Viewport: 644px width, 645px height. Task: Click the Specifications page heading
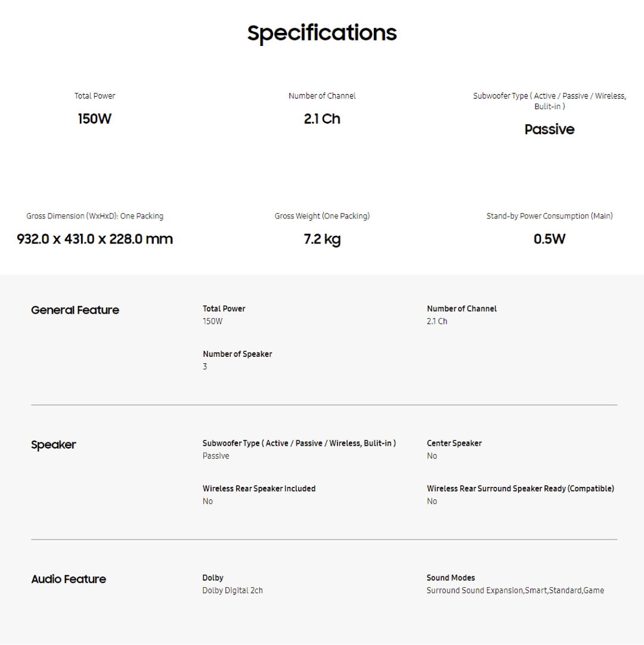(x=322, y=33)
